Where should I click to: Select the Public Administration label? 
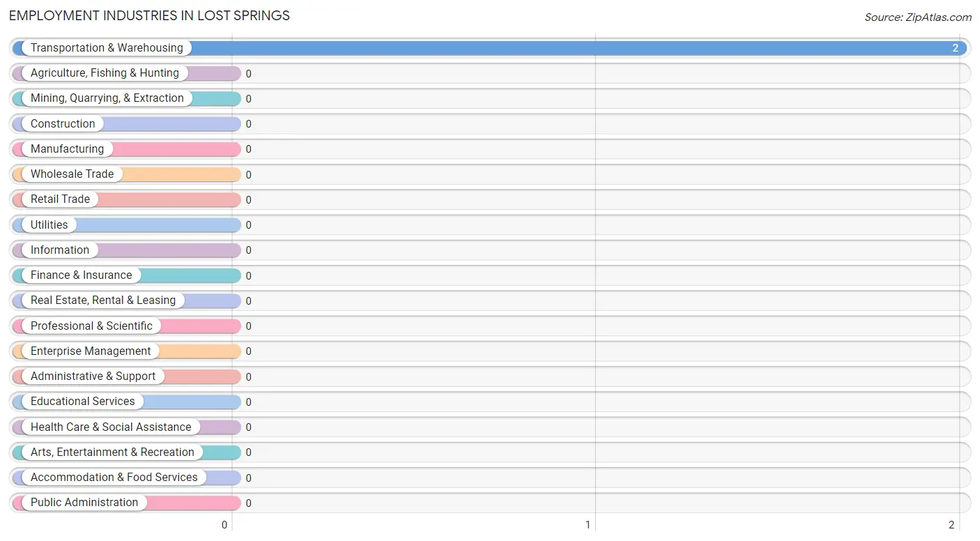[x=84, y=503]
